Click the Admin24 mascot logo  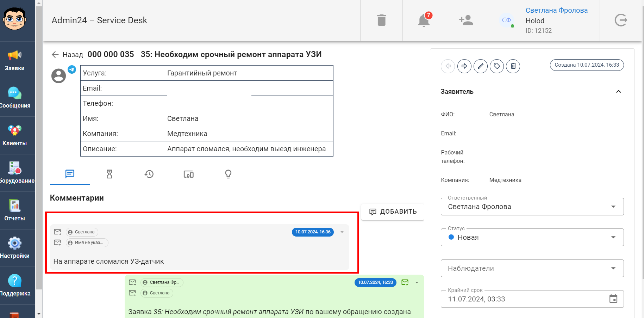(14, 19)
